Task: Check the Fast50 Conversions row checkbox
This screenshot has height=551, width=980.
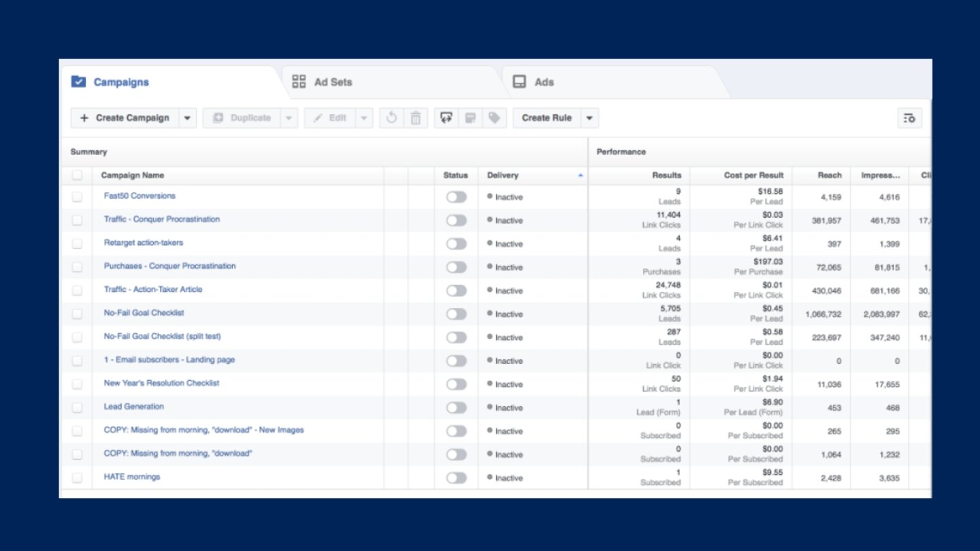Action: [77, 197]
